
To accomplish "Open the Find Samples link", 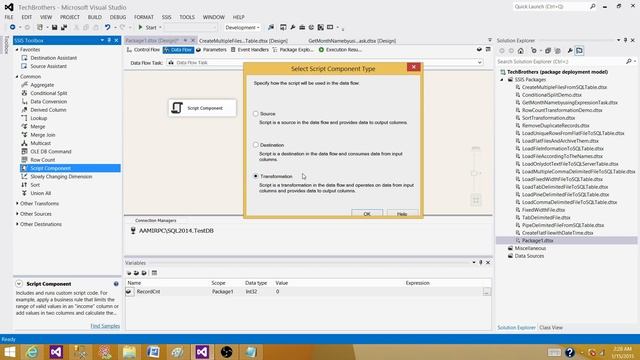I will (x=105, y=326).
